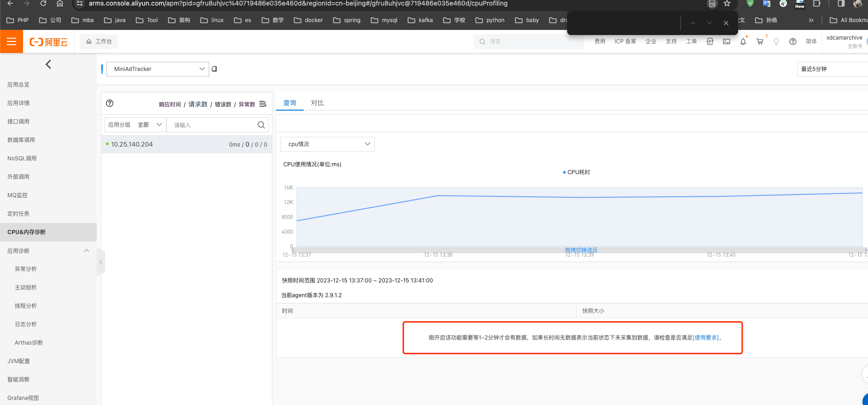Open the orange hamburger main menu

pyautogui.click(x=12, y=41)
